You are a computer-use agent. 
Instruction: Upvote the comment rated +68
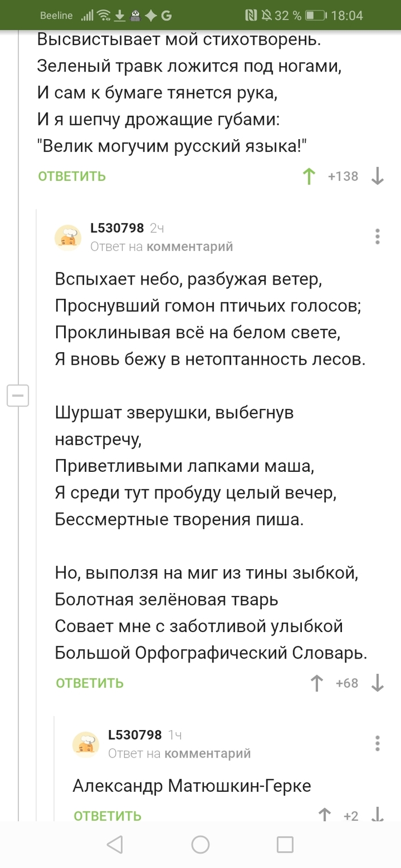[x=316, y=683]
